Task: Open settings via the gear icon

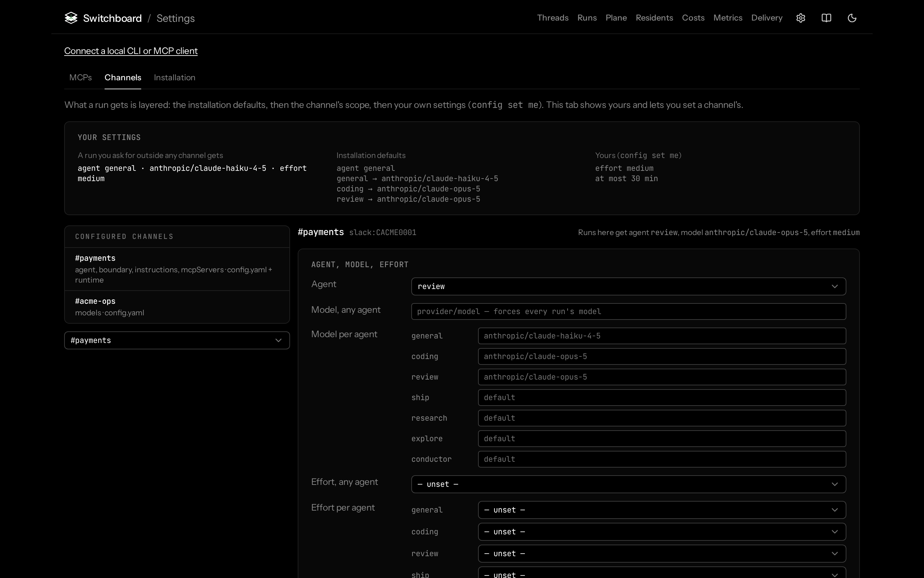Action: (801, 18)
